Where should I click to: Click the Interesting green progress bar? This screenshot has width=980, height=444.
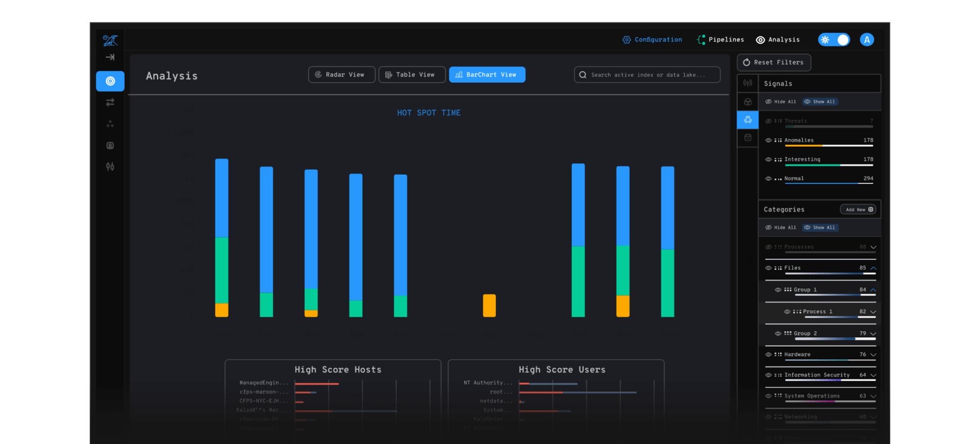[x=812, y=165]
